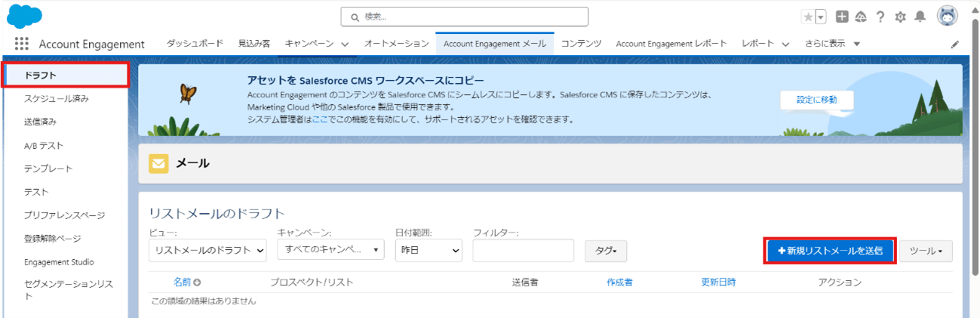
Task: Click the プロスペクト/リスト column header
Action: (x=312, y=282)
